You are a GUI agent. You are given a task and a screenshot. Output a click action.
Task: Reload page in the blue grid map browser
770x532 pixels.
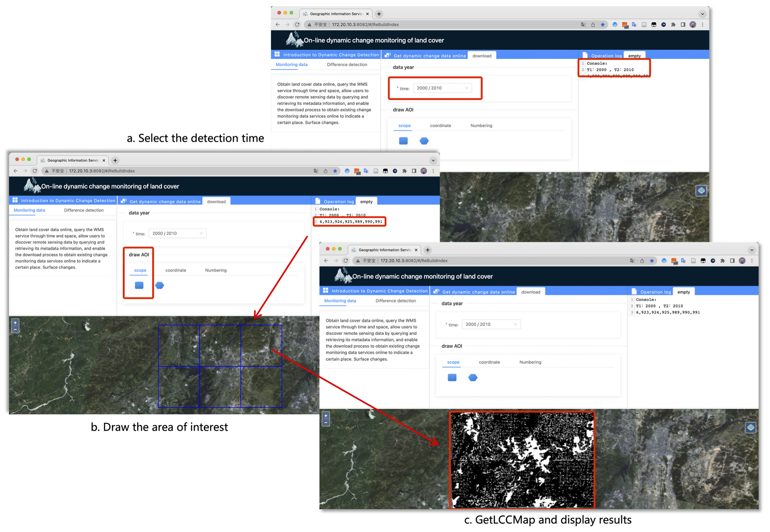35,171
